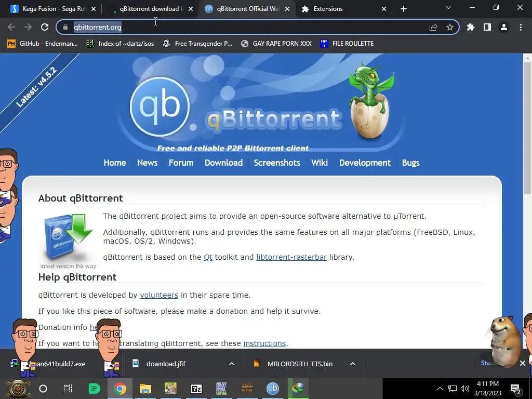
Task: Expand options for MRLORDSITH_TTS.bin
Action: tap(353, 364)
